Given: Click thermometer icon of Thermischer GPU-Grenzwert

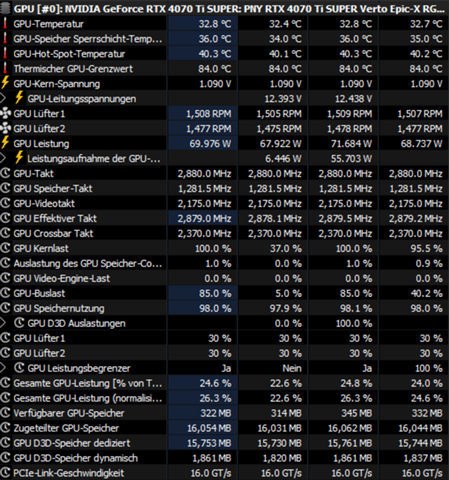Looking at the screenshot, I should 5,69.
